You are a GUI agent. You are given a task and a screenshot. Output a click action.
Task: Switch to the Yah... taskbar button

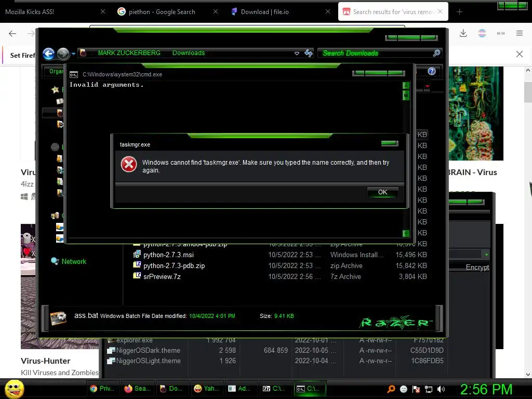click(206, 389)
